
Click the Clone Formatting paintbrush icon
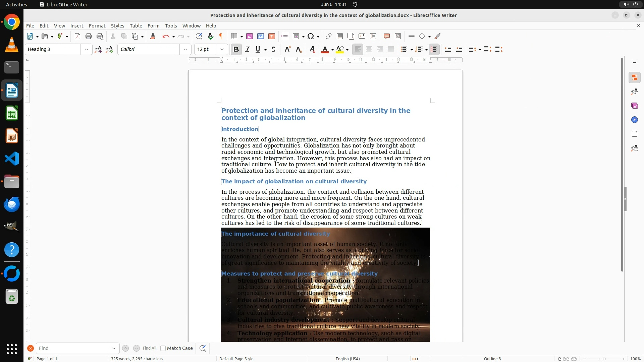tap(153, 37)
